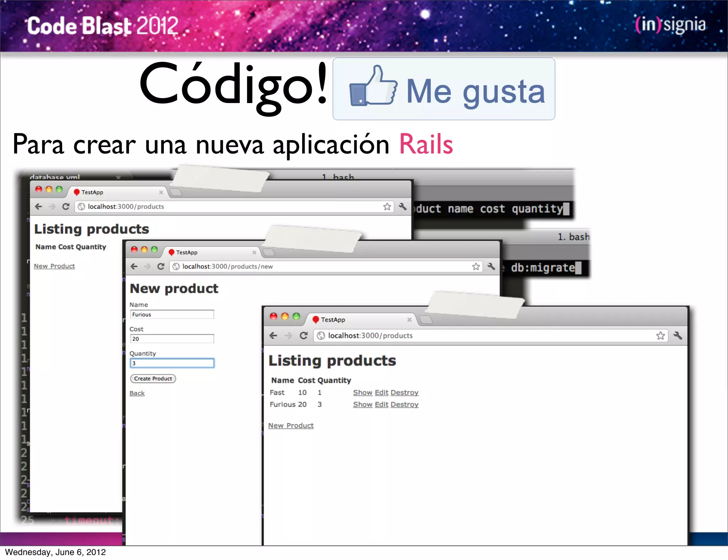The height and width of the screenshot is (560, 728).
Task: Click globe icon in front window address bar
Action: [x=321, y=335]
